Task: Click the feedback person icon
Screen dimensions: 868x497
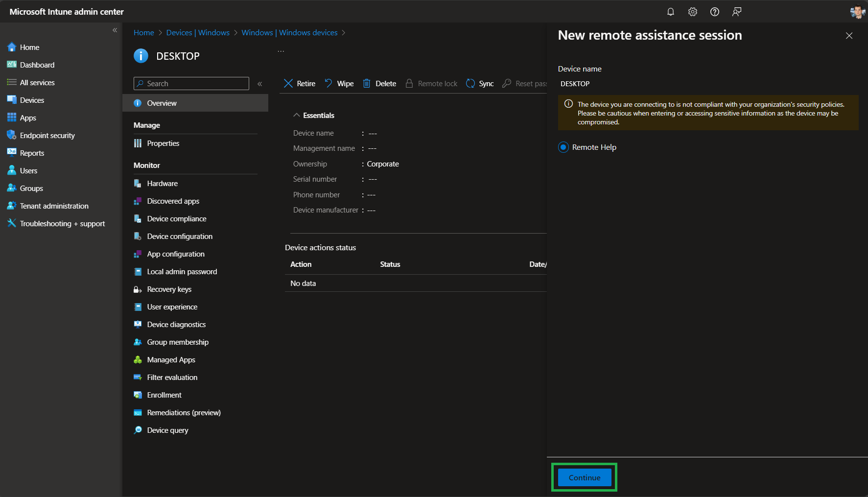Action: click(736, 12)
